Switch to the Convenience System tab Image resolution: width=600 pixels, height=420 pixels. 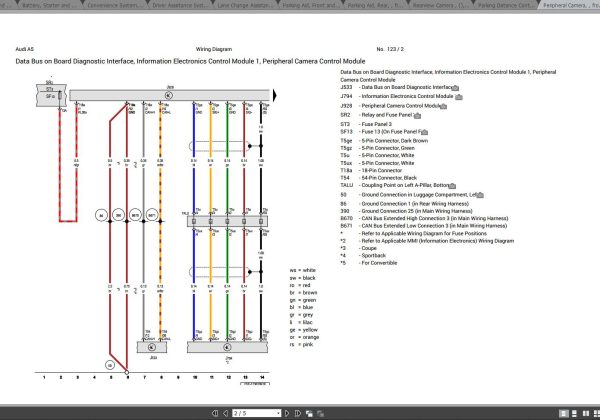coord(113,5)
